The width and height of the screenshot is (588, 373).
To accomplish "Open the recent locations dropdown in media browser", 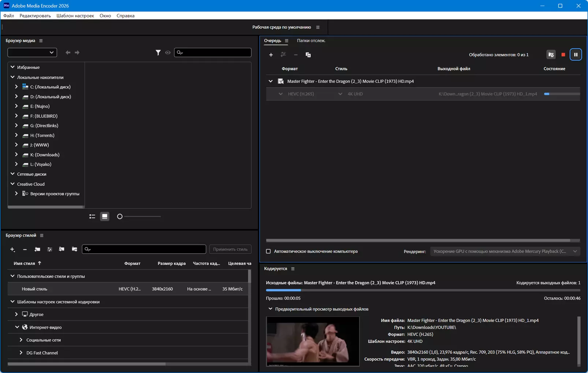I will (32, 53).
